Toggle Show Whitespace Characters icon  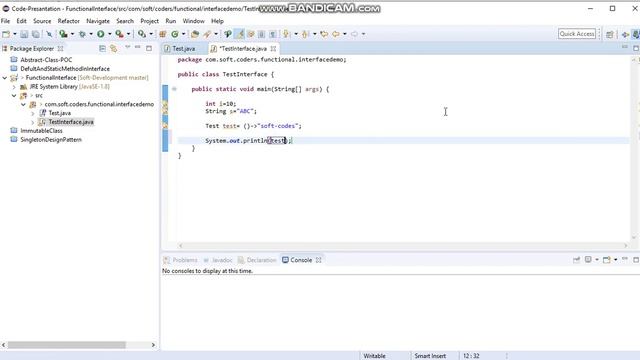point(273,34)
